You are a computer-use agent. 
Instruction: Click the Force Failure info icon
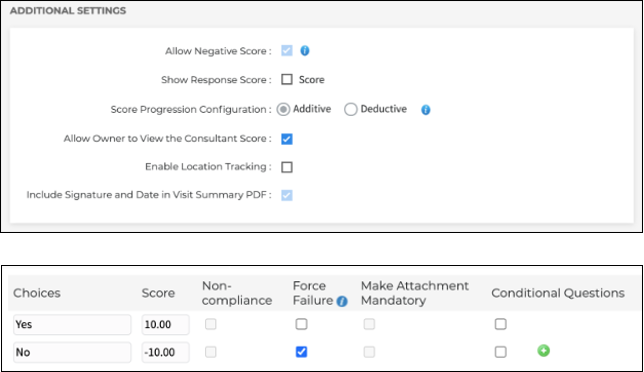point(342,301)
